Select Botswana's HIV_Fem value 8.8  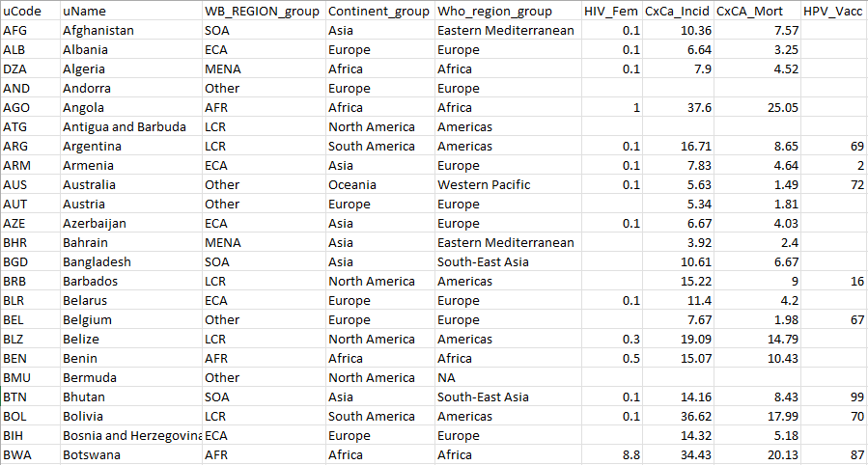coord(612,455)
